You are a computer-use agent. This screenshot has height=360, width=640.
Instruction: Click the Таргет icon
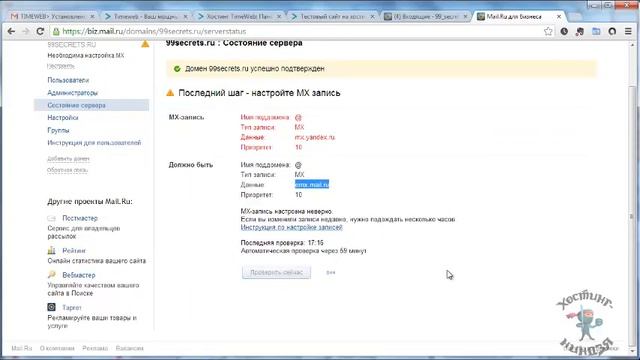pyautogui.click(x=51, y=307)
